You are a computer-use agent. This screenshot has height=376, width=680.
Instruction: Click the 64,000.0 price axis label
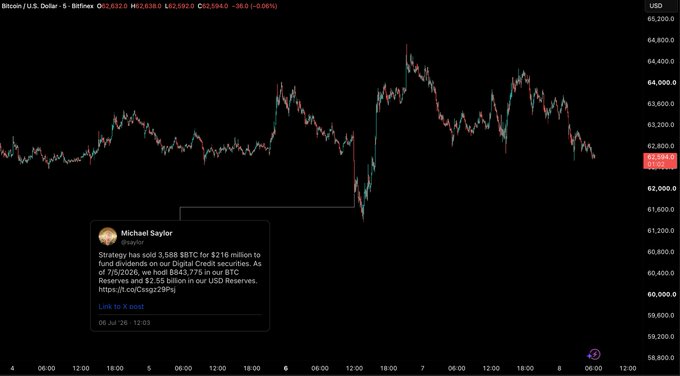coord(661,82)
